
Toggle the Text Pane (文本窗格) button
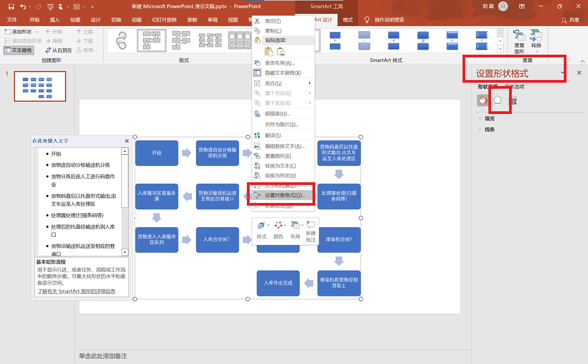tap(19, 50)
